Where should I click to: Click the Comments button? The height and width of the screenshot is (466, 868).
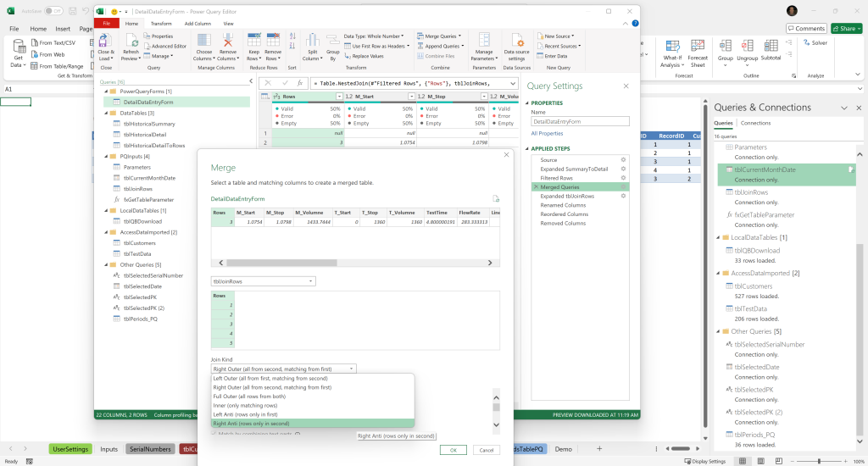(806, 28)
